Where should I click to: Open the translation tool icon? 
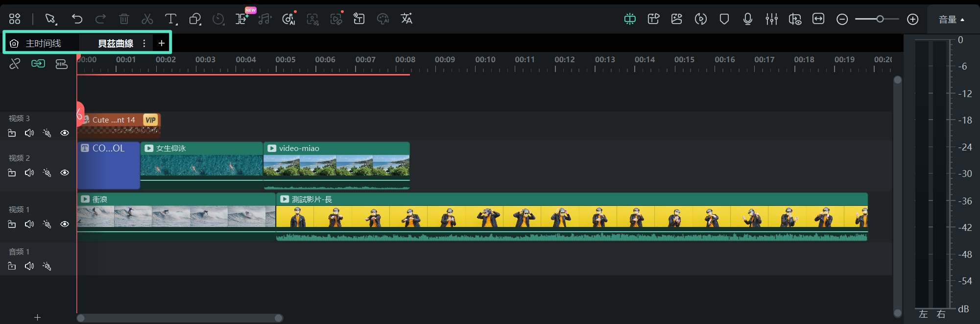tap(406, 19)
